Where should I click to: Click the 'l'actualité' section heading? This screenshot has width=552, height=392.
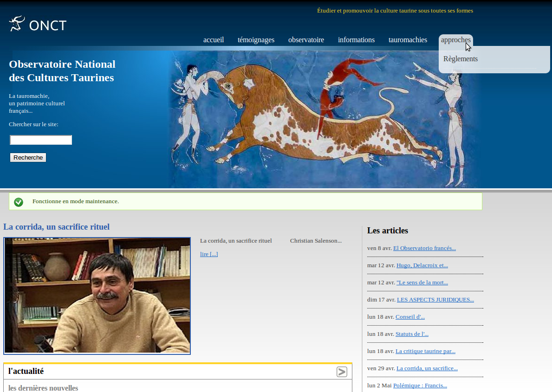coord(26,371)
